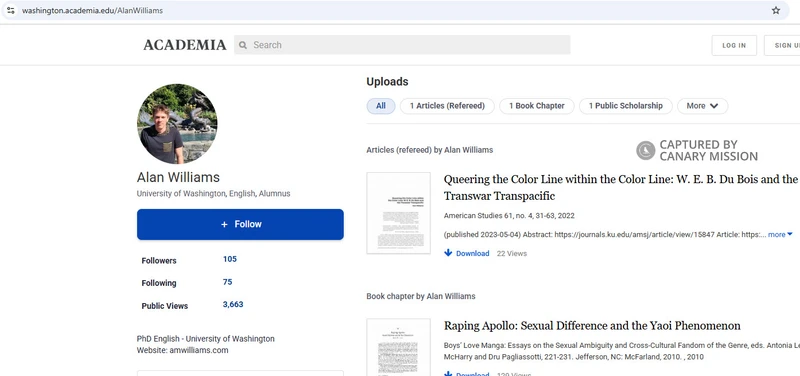Click download arrow for Queering the Color Line
Screen dimensions: 800x376
(448, 253)
